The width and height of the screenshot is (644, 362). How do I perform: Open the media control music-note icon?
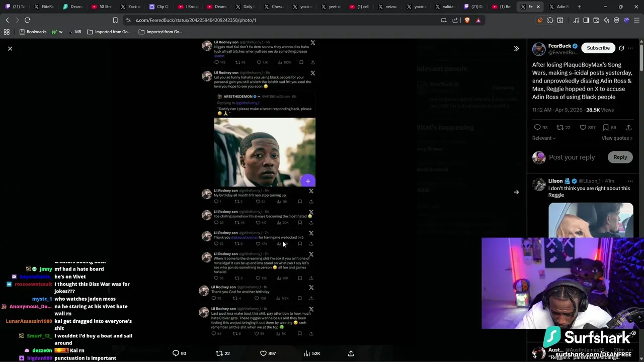[x=576, y=20]
